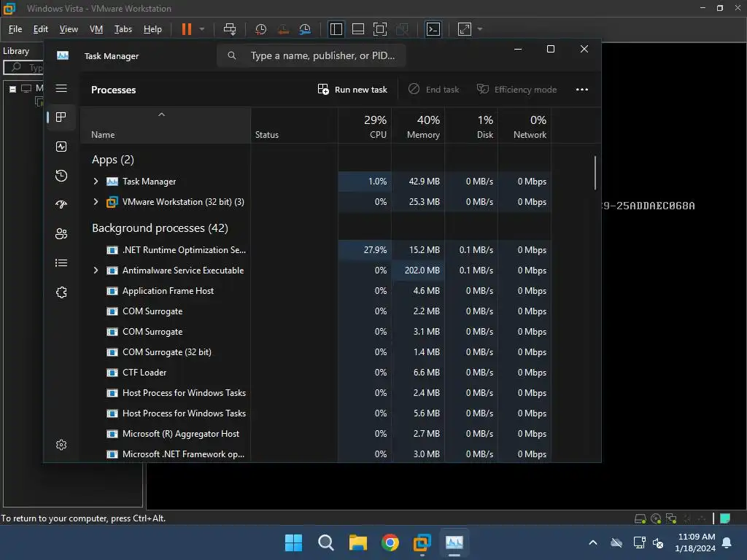Open taskbar Search icon

click(326, 542)
